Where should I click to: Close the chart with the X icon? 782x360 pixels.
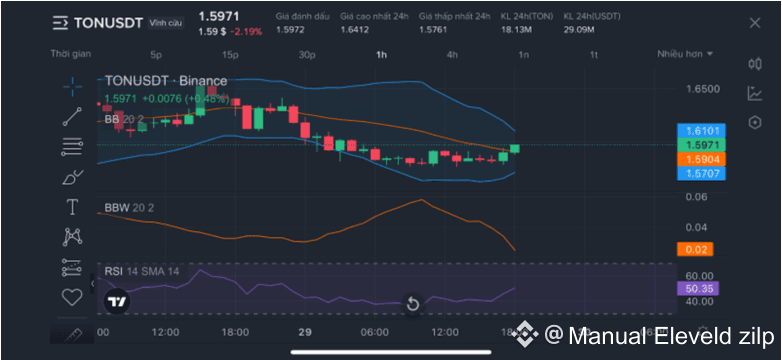click(x=755, y=22)
